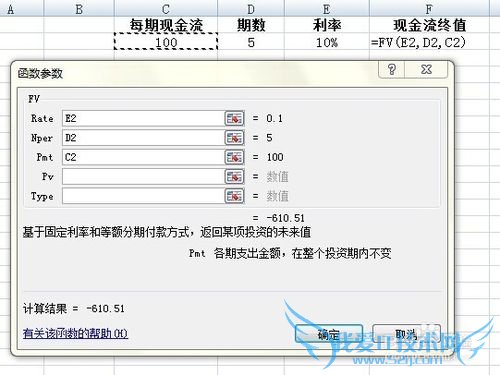Select cell D2 with value 5
500x375 pixels.
tap(251, 42)
